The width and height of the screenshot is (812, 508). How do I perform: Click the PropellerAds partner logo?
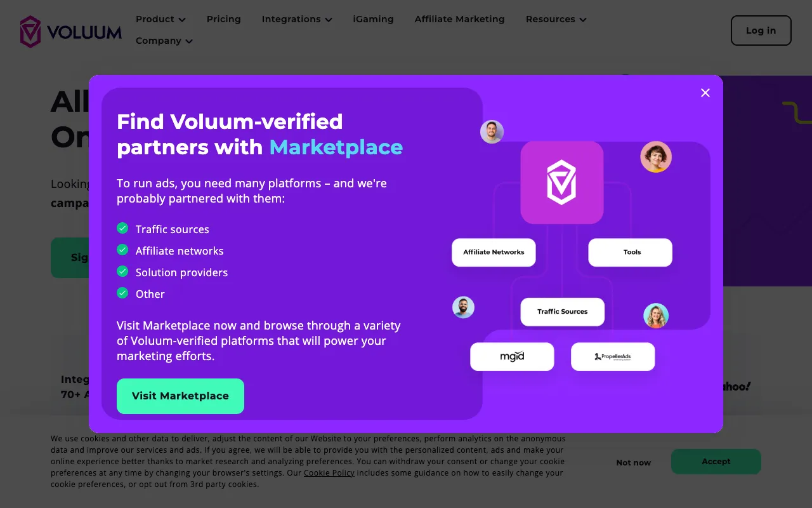pos(612,356)
